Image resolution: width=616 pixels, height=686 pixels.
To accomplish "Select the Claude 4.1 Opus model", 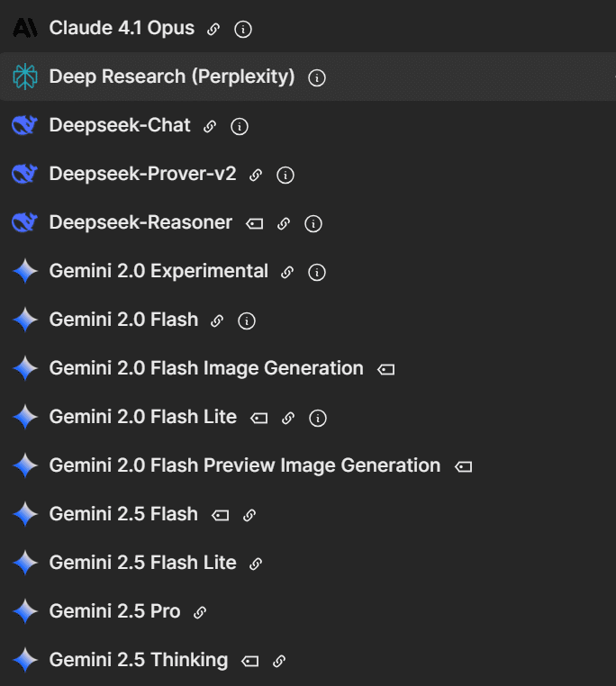I will (122, 29).
